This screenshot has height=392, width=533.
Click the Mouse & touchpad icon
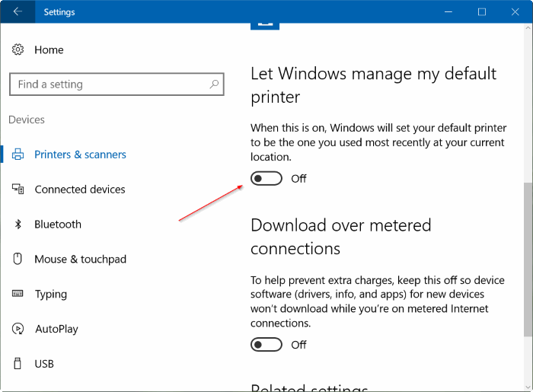18,259
